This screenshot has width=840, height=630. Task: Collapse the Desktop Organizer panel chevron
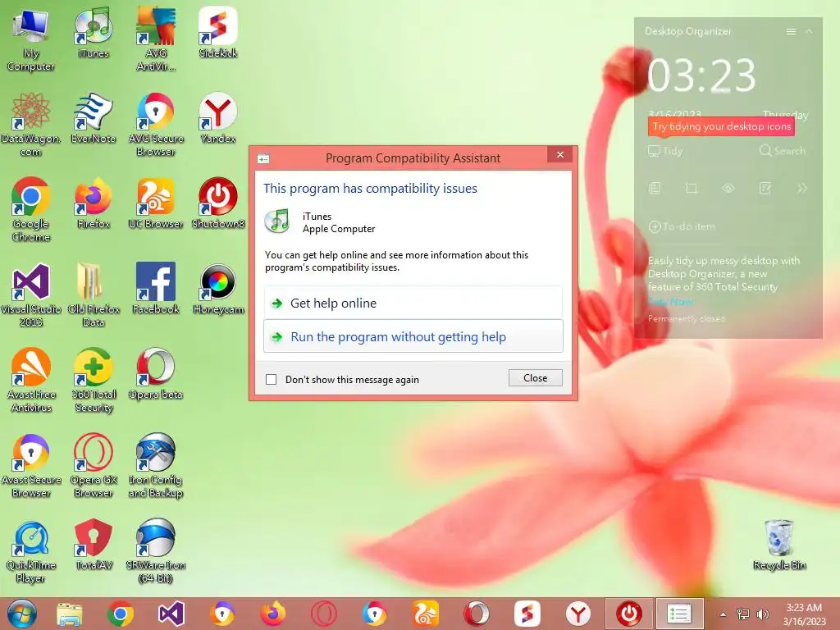pyautogui.click(x=809, y=32)
